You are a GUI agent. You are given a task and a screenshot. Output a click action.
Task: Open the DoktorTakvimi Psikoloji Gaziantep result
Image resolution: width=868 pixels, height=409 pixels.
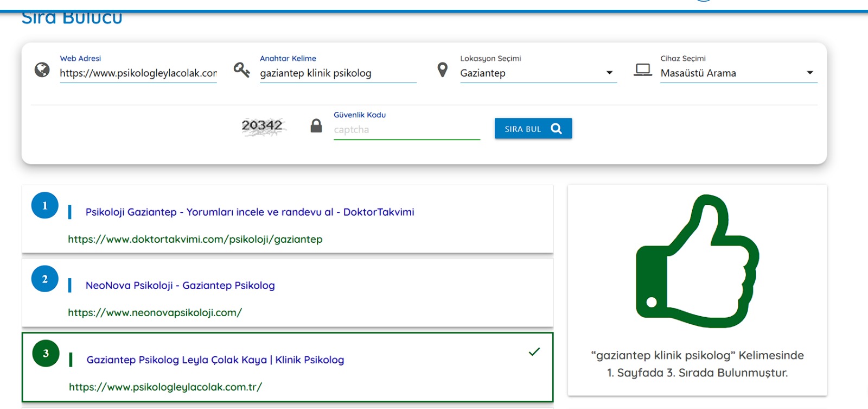pyautogui.click(x=250, y=212)
